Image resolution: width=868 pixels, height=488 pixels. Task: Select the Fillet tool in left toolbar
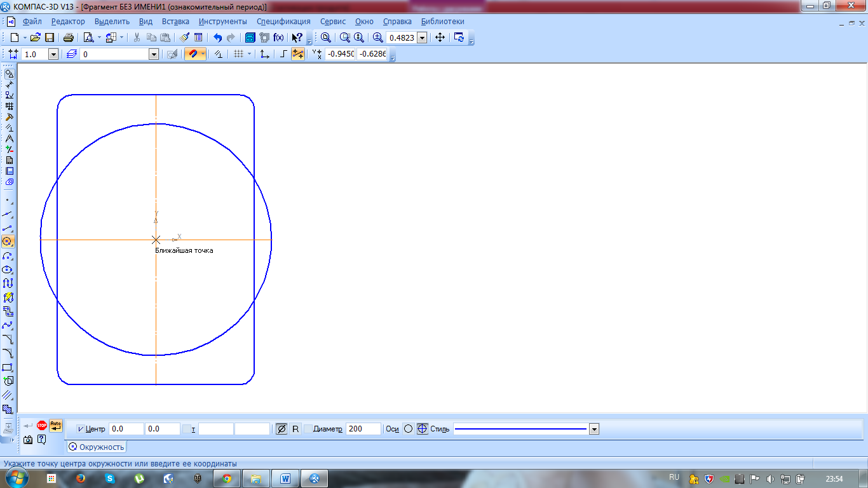point(8,353)
